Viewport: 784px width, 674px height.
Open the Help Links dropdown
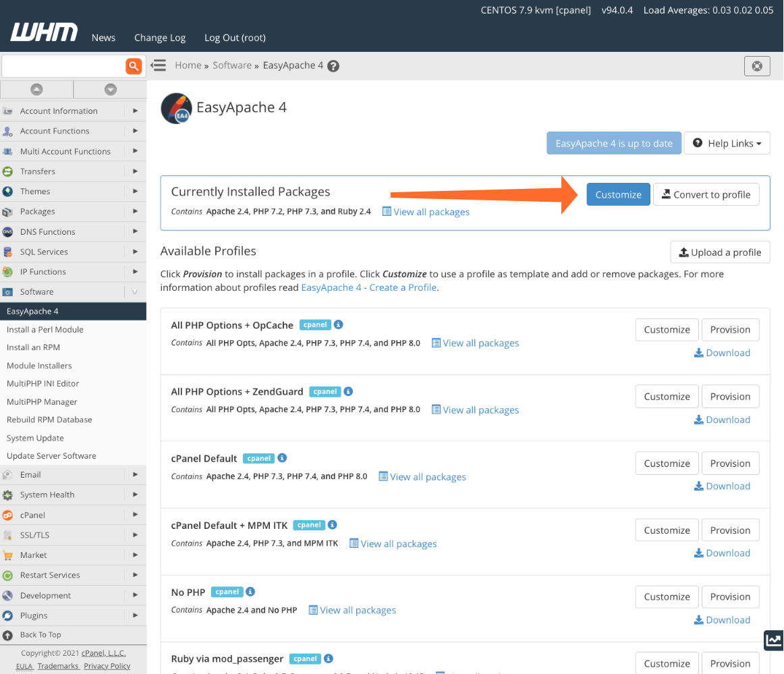(727, 143)
